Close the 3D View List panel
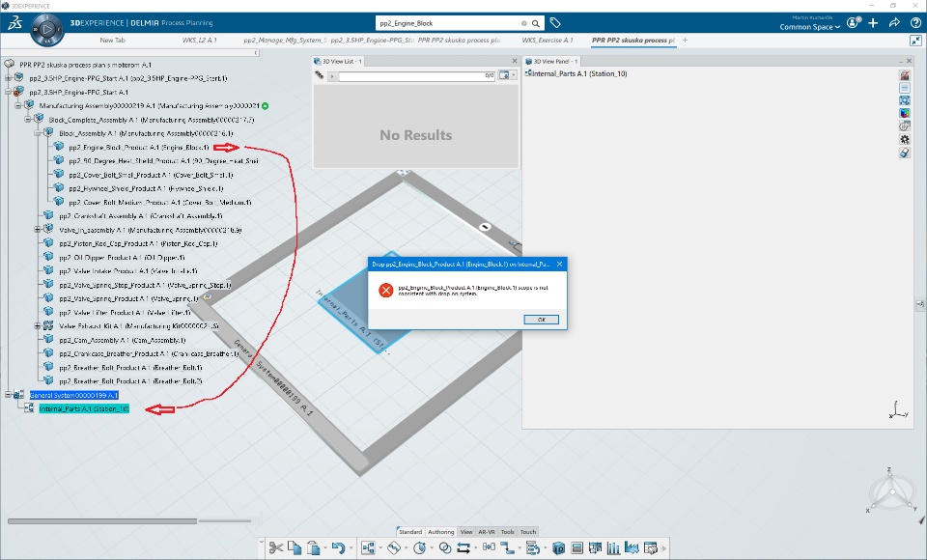Screen dimensions: 927x560 515,61
